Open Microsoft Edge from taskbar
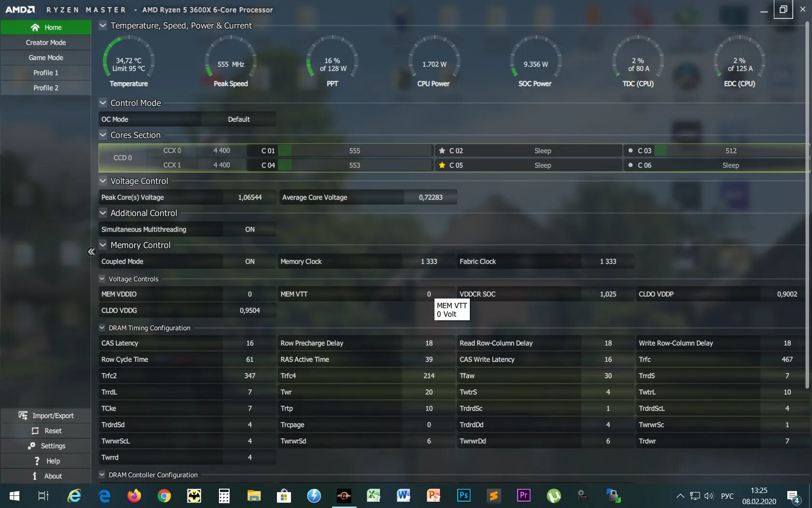This screenshot has width=812, height=508. point(104,496)
